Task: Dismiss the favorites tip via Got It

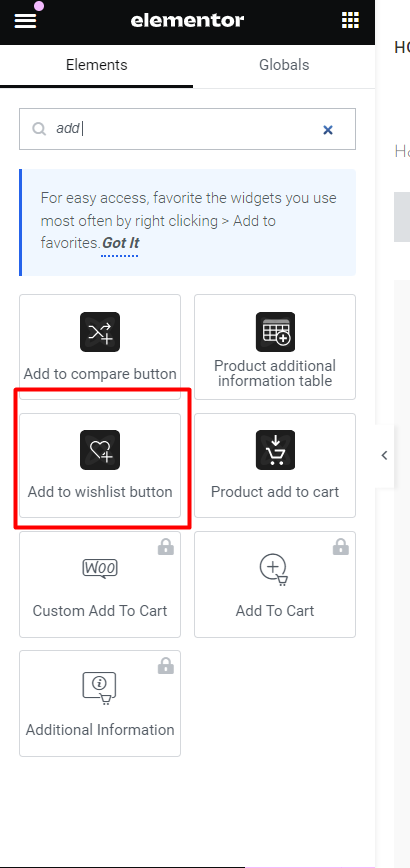Action: coord(120,243)
